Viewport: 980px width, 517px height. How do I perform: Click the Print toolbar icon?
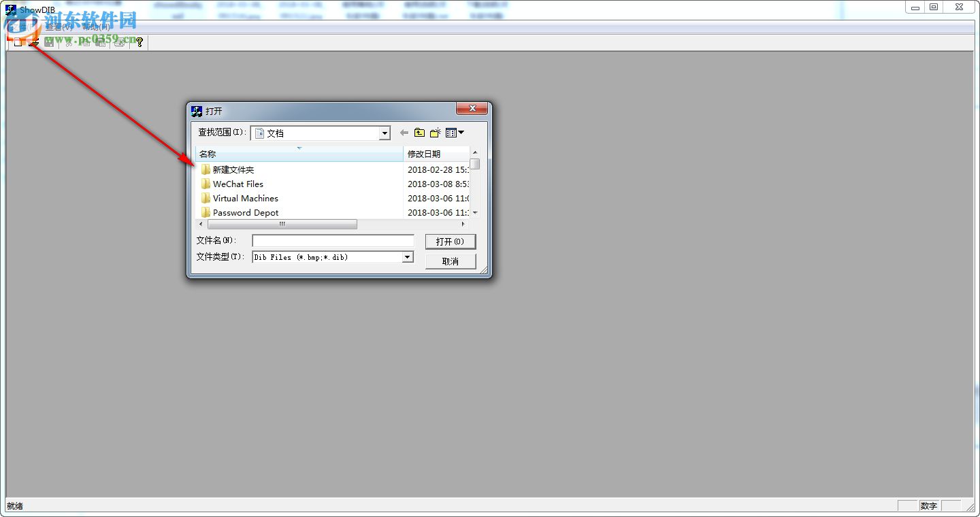[x=120, y=42]
